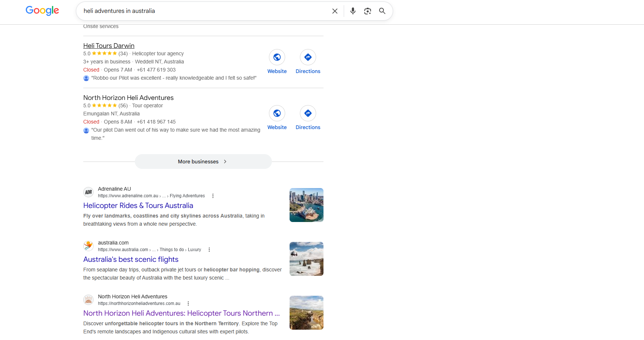Click the 5.0 star rating with 56 reviews
This screenshot has height=340, width=644.
(105, 105)
